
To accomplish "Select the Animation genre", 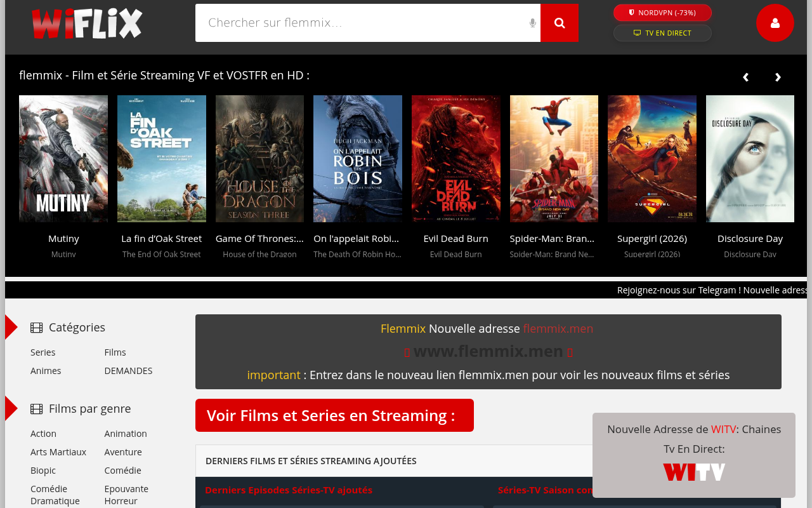I will (126, 434).
